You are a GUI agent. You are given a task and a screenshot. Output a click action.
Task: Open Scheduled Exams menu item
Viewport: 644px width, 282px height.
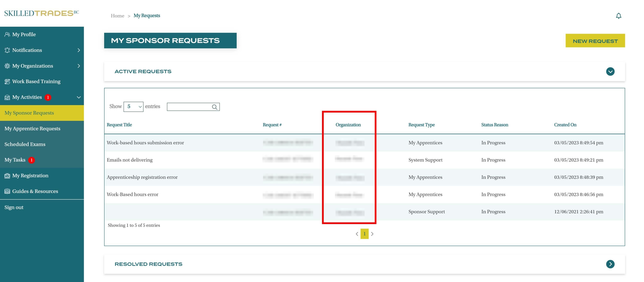click(25, 144)
